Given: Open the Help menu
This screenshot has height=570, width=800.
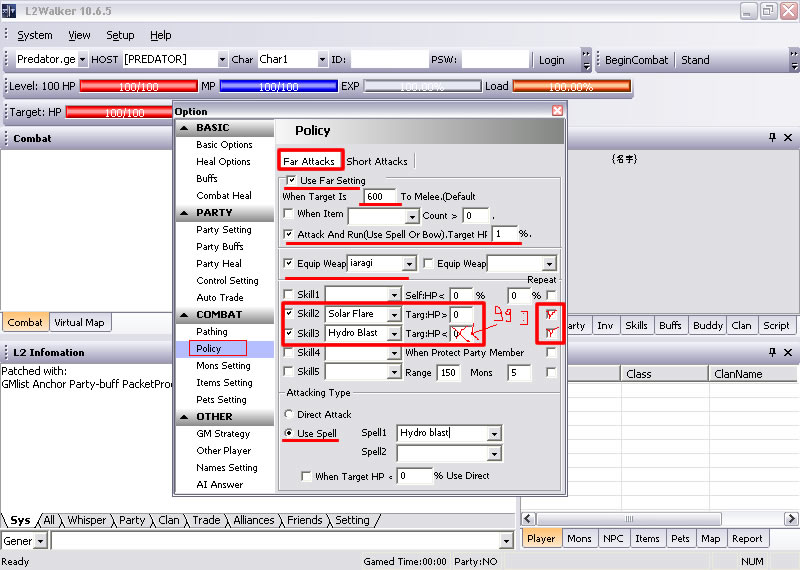Looking at the screenshot, I should (161, 35).
